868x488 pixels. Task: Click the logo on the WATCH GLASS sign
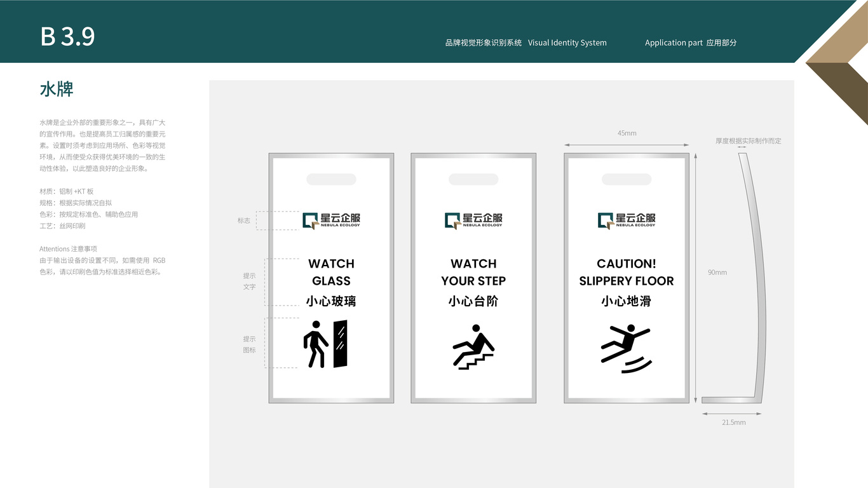[x=331, y=220]
